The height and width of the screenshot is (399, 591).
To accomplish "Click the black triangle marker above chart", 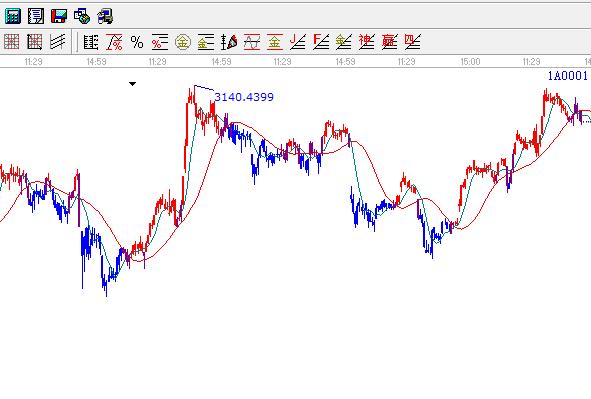I will [x=132, y=84].
